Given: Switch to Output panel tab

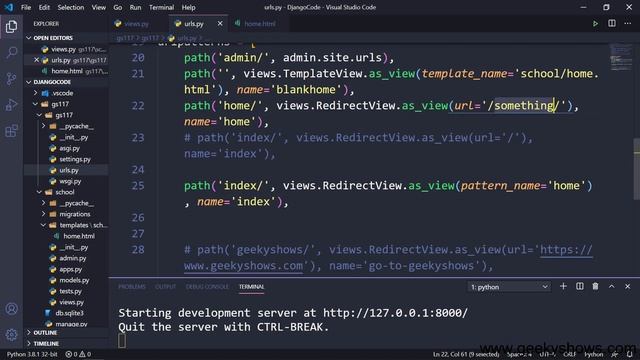Looking at the screenshot, I should coord(165,287).
